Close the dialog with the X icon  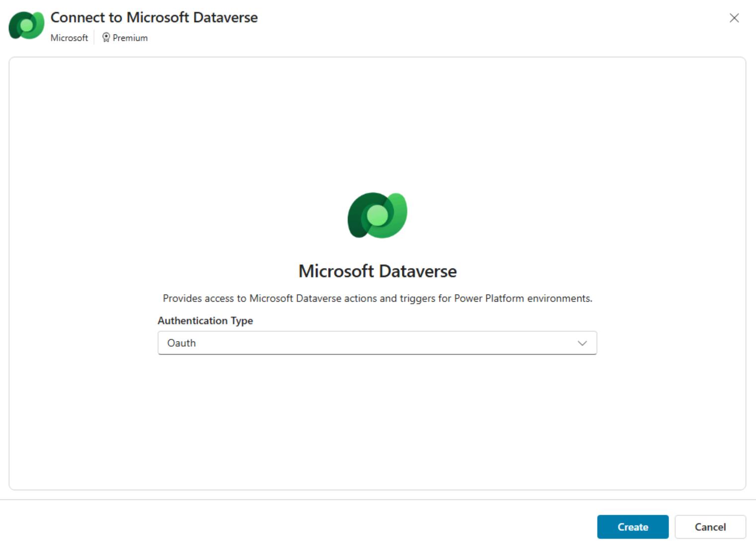point(734,18)
